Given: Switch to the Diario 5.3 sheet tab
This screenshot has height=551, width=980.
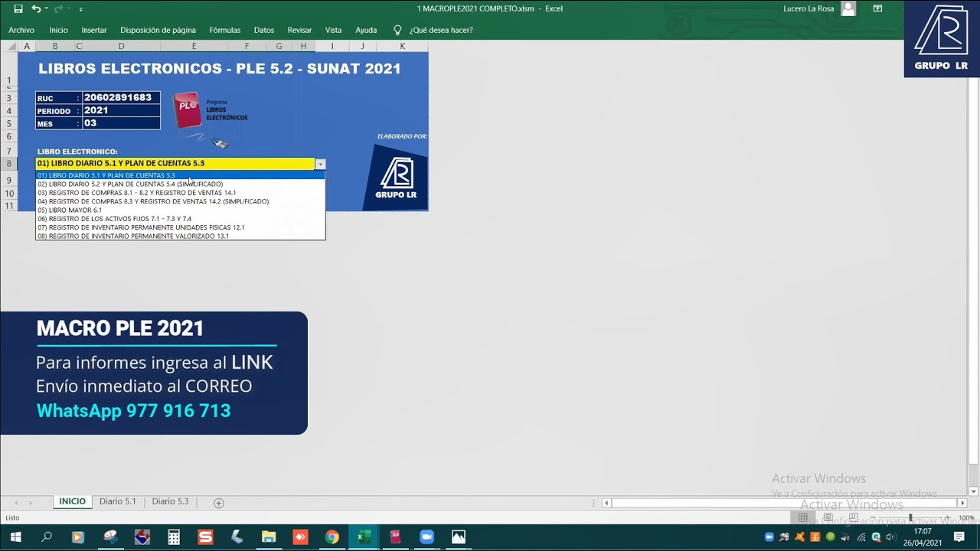Looking at the screenshot, I should 170,501.
